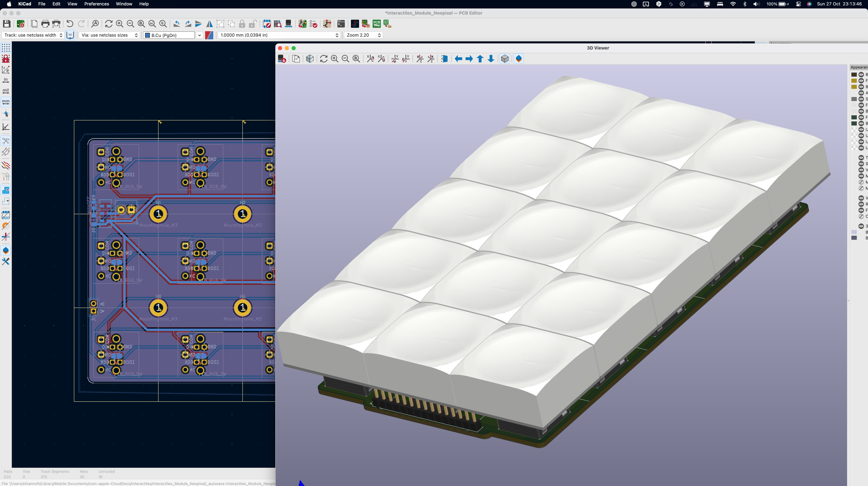
Task: Lock the selected items
Action: point(242,24)
